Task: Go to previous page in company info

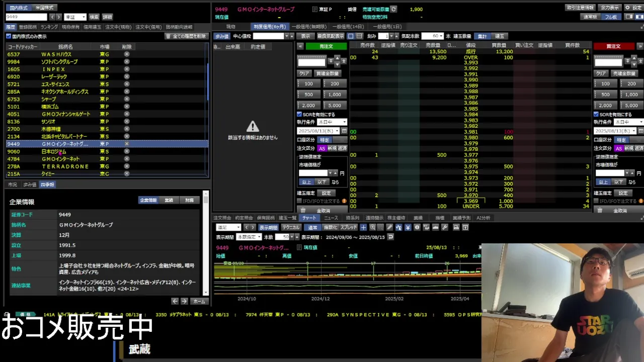Action: click(x=175, y=301)
